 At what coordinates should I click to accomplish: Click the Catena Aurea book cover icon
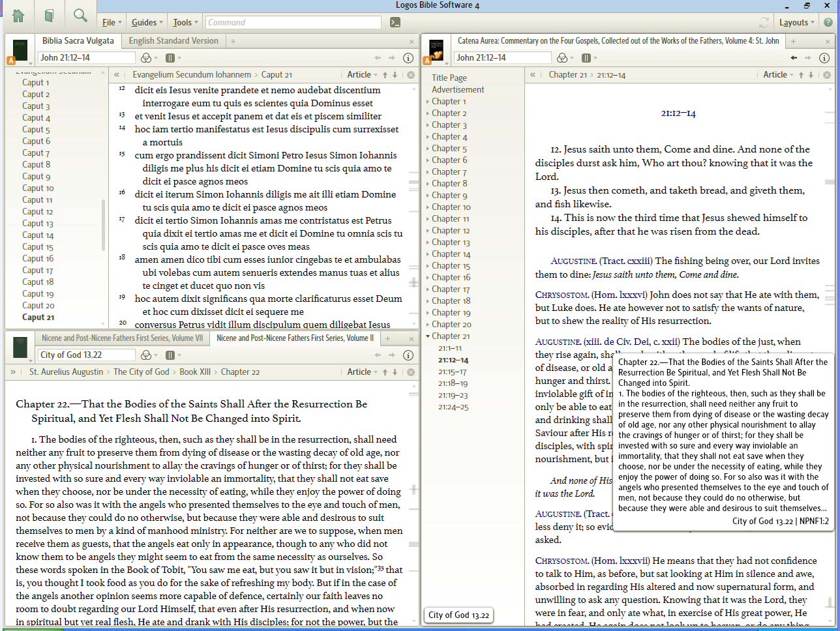click(x=436, y=50)
